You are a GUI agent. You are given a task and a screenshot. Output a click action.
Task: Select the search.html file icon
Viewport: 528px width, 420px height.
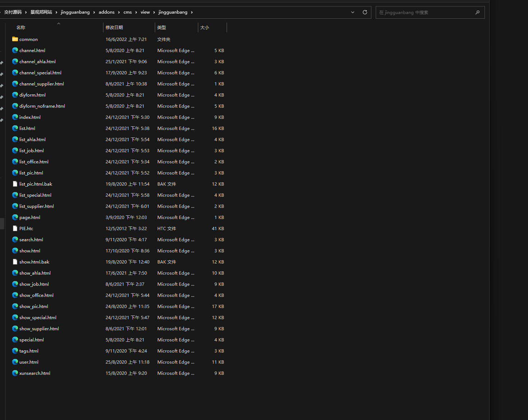pyautogui.click(x=15, y=239)
